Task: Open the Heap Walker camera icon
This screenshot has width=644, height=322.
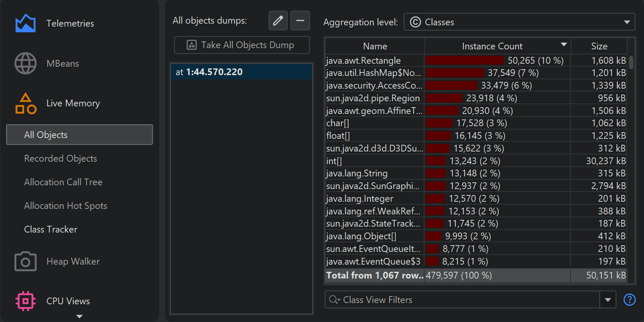Action: (x=25, y=262)
